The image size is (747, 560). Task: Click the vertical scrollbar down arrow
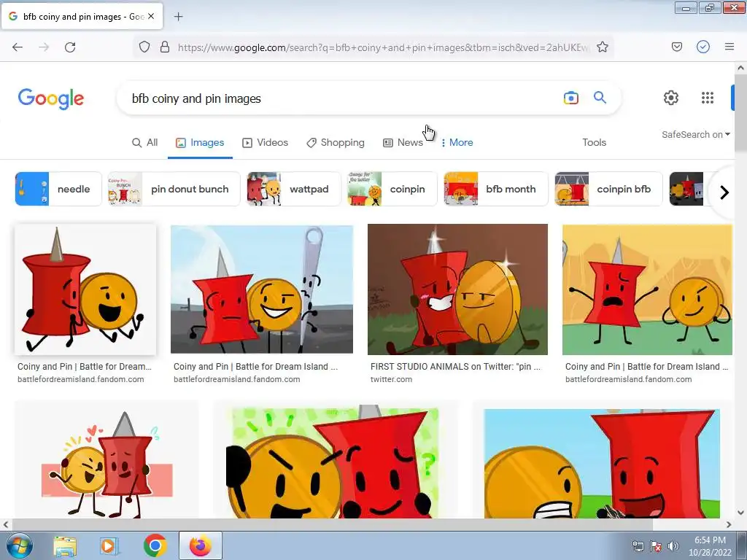740,513
